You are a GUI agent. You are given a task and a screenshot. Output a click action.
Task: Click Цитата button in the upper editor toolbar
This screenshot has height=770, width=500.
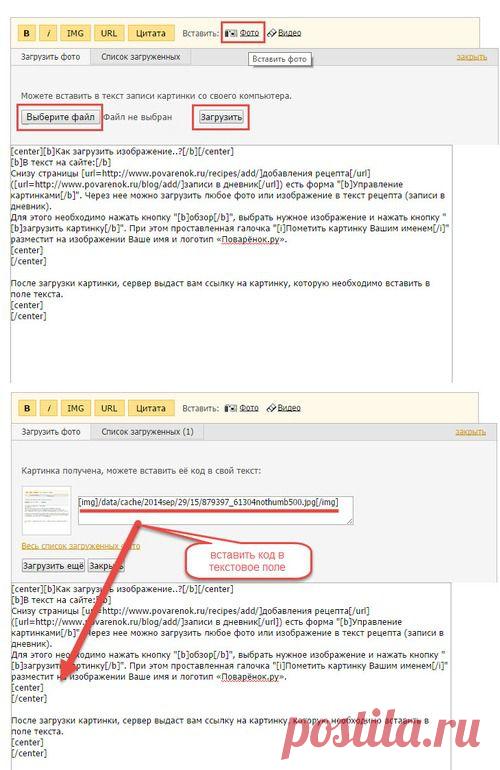[x=151, y=33]
